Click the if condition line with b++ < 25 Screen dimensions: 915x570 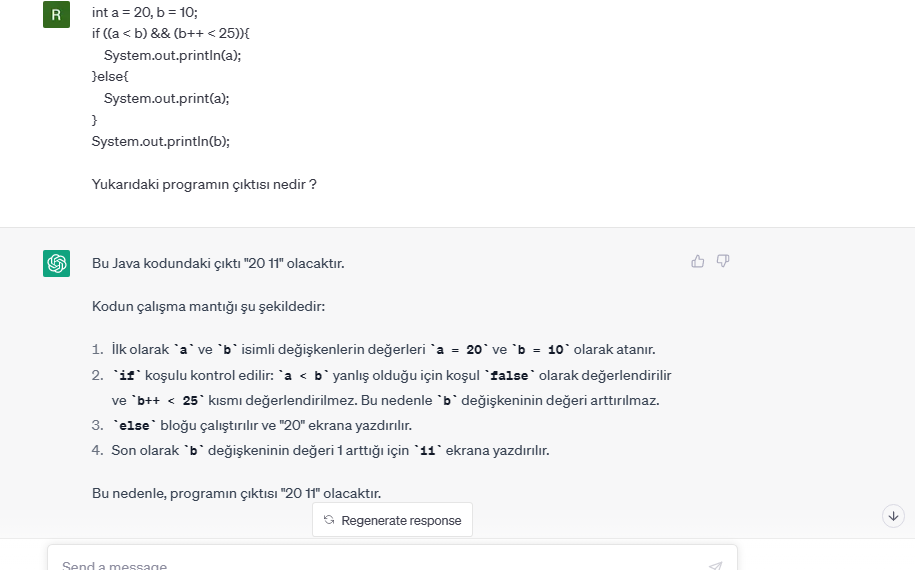click(x=170, y=33)
